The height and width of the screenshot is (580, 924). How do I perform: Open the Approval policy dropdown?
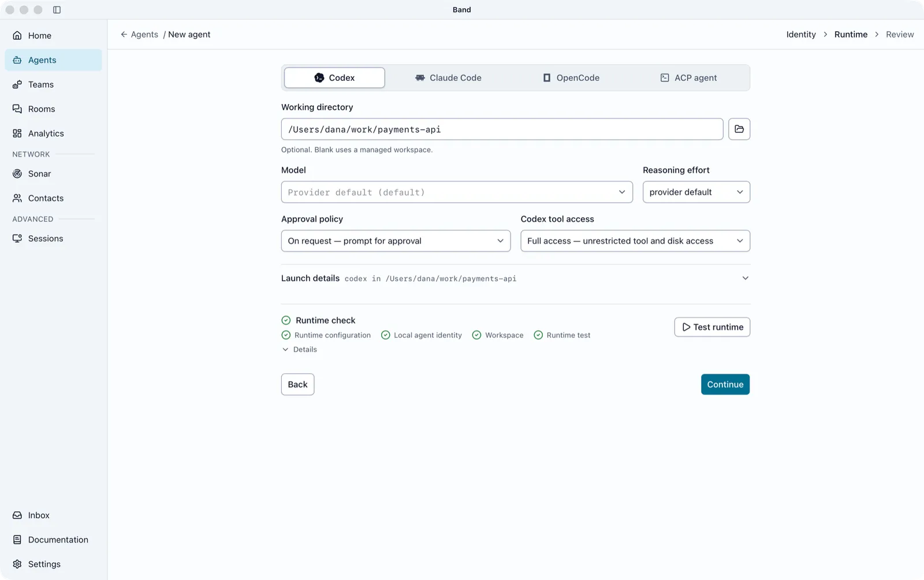click(x=396, y=241)
